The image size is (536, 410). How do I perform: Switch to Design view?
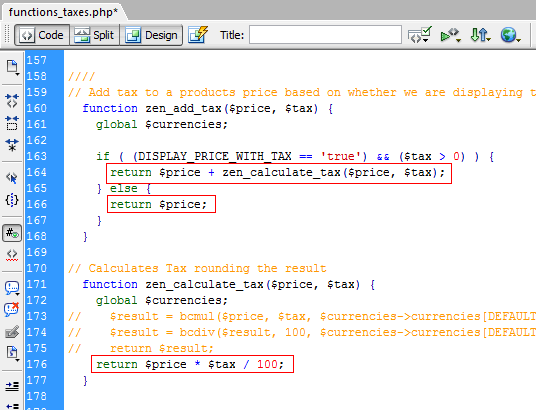(x=151, y=35)
